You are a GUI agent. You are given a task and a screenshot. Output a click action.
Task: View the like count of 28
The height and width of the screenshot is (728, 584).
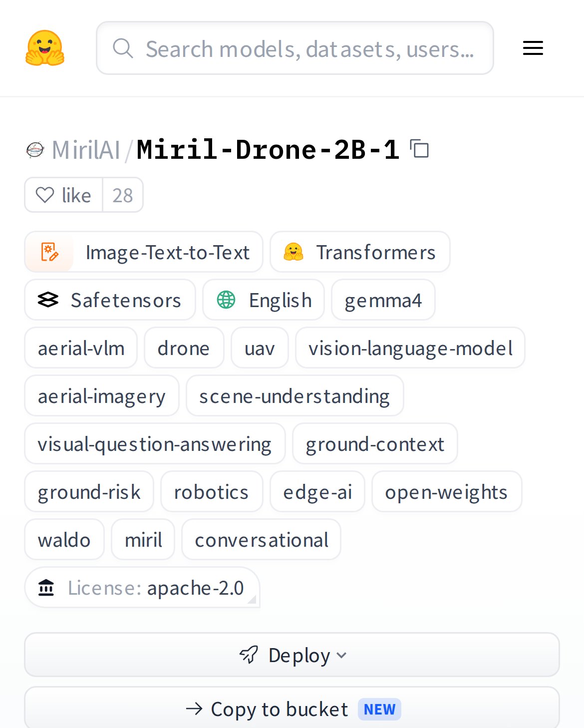[x=123, y=195]
